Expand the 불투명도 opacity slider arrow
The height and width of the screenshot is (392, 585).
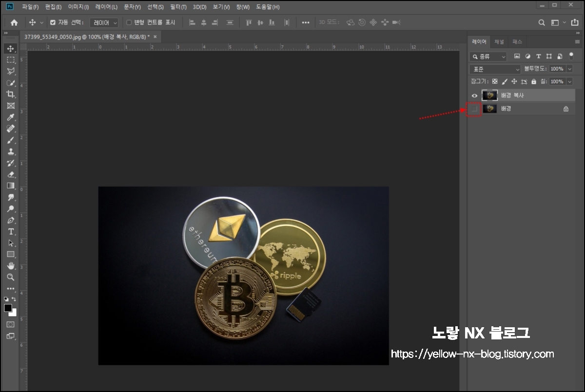[569, 69]
